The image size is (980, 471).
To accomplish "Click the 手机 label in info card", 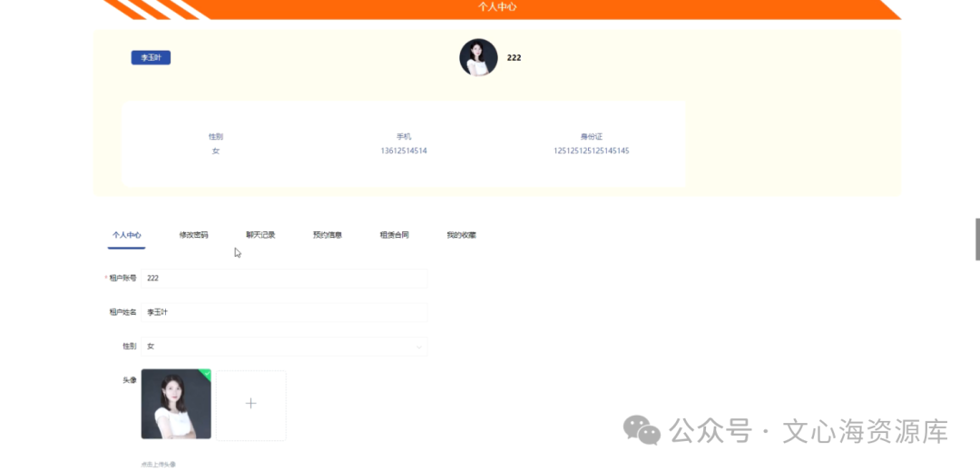I will click(x=404, y=137).
